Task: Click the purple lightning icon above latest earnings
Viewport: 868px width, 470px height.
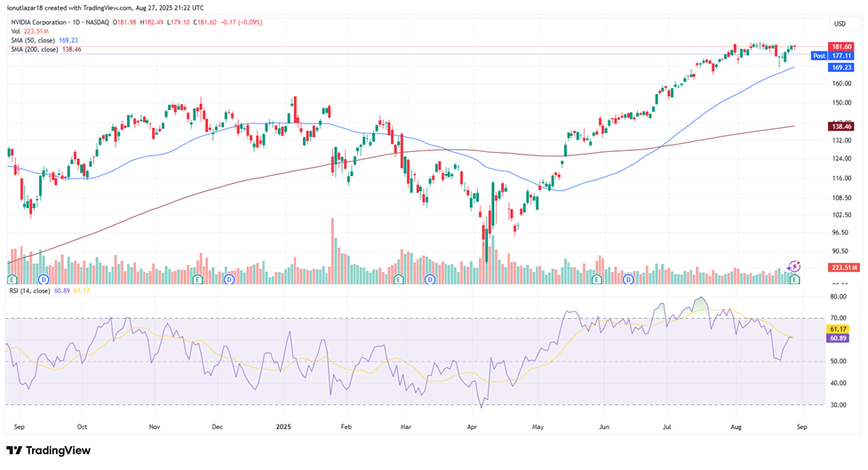Action: [x=794, y=266]
